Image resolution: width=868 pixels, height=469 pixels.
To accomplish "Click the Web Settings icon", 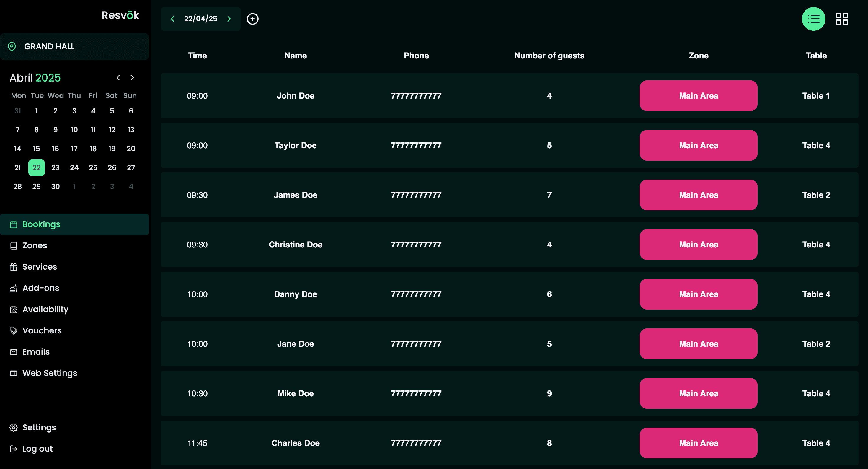I will coord(14,373).
